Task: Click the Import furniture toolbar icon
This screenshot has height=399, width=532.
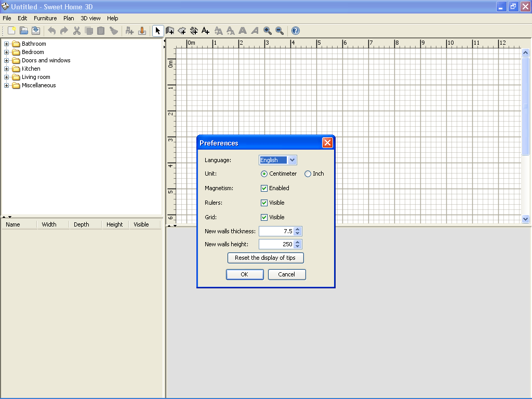Action: (x=142, y=31)
